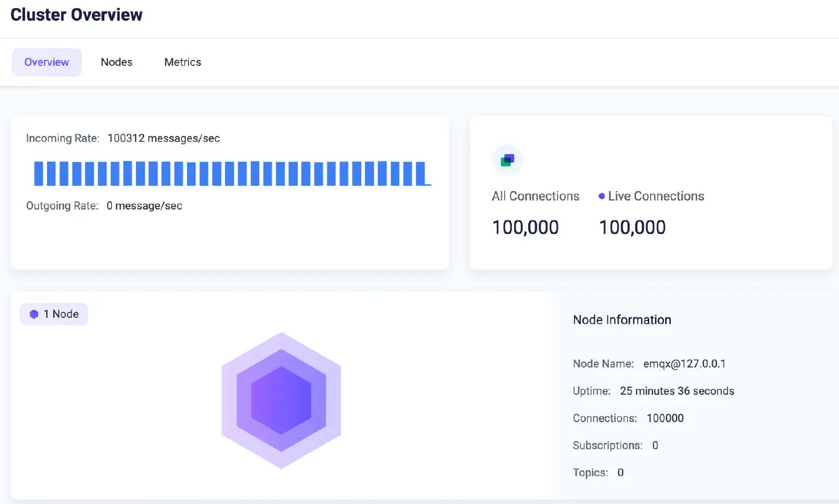
Task: Switch to the Nodes tab
Action: click(x=116, y=62)
